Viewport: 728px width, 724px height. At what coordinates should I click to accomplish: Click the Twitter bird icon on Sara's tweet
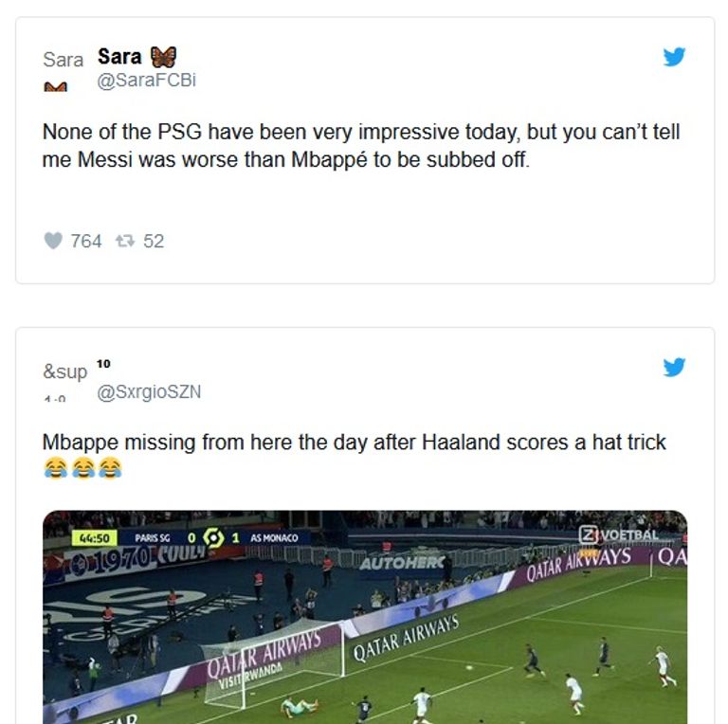(674, 57)
